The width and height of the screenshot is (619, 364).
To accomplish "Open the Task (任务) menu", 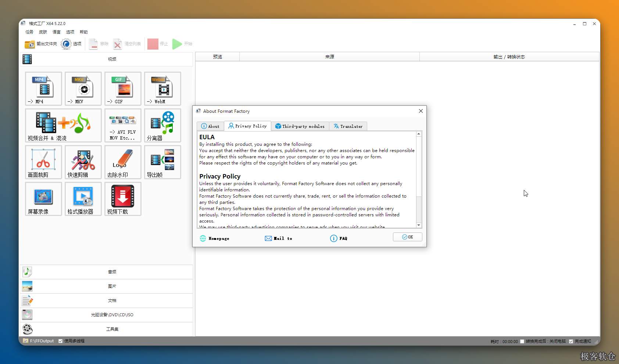I will pyautogui.click(x=29, y=32).
